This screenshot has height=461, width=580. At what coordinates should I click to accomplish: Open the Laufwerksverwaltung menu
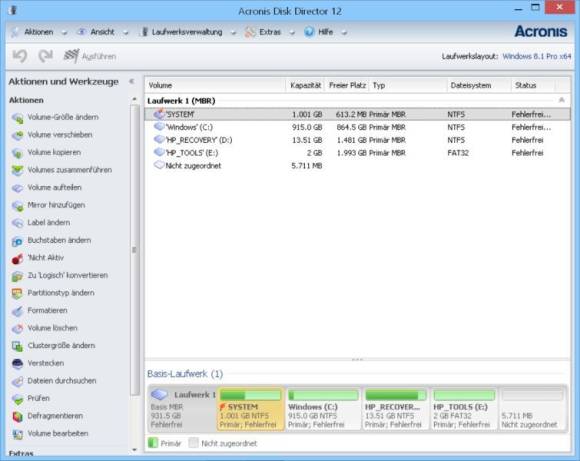(x=187, y=32)
